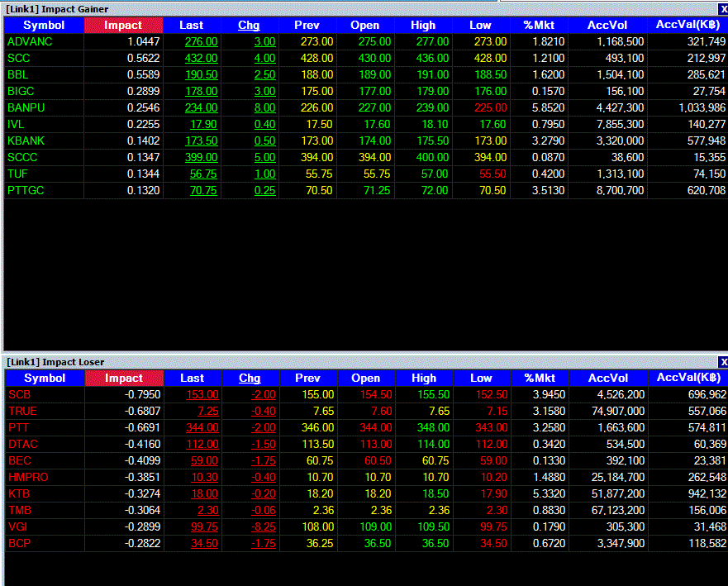Click SCB last price 153.00
This screenshot has height=586, width=728.
point(202,395)
